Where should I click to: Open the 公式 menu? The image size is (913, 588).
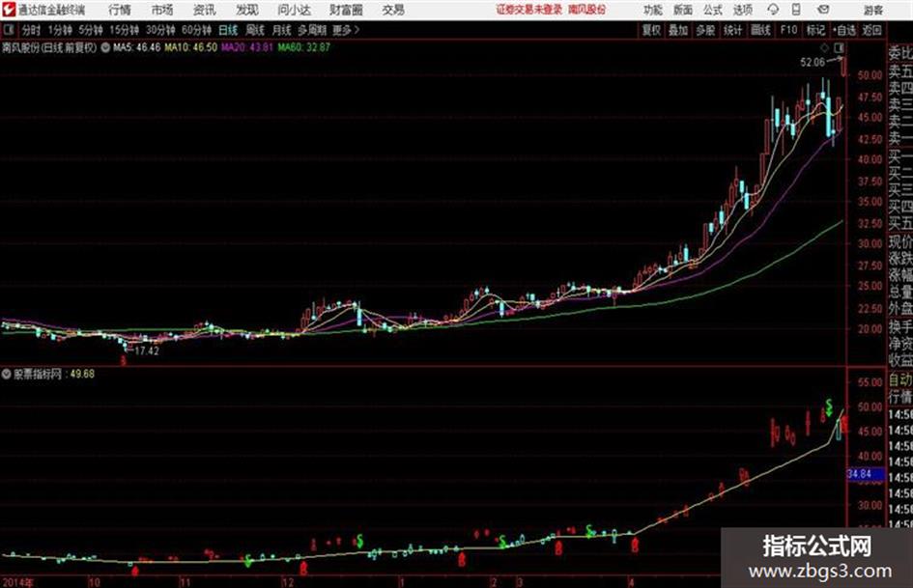point(712,10)
